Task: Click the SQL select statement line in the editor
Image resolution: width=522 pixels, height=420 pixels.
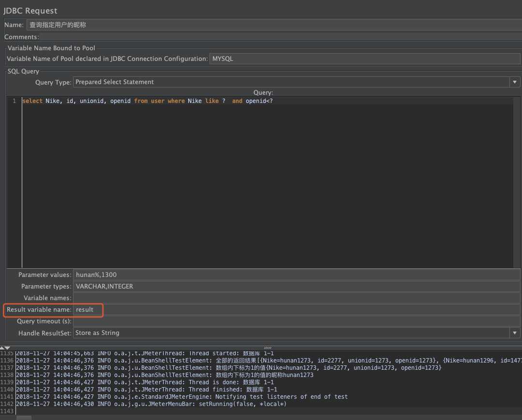Action: 148,101
